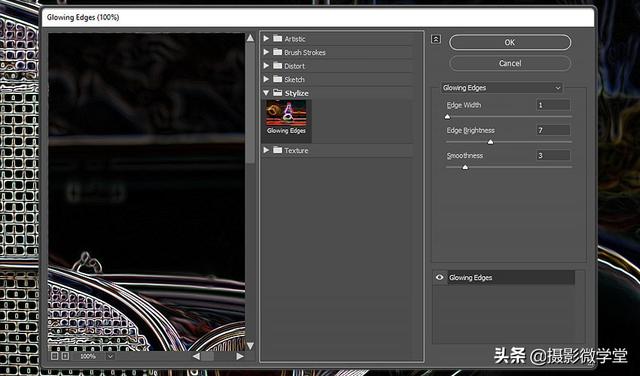Click the Edge Width value field
Screen dimensions: 640x376
[x=553, y=105]
